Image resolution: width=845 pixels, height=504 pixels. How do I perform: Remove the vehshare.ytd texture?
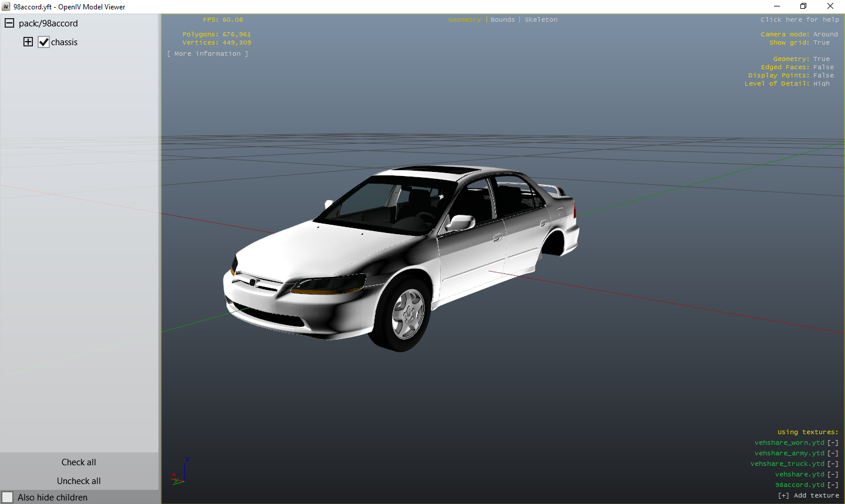pyautogui.click(x=833, y=474)
